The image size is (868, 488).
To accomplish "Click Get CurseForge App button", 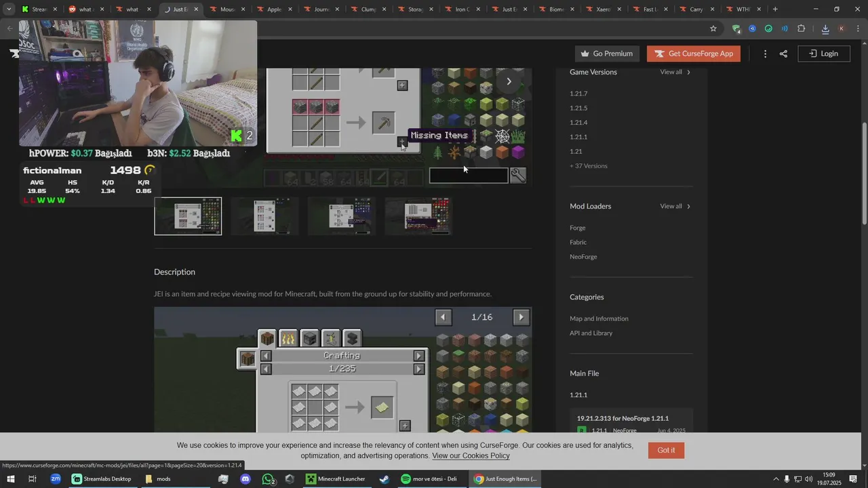I will tap(694, 54).
